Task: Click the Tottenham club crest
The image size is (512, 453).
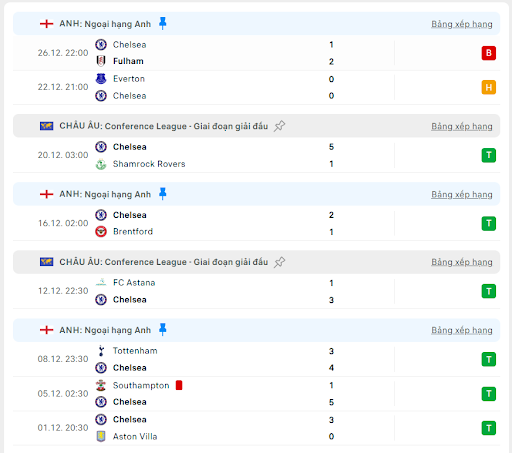Action: tap(101, 351)
